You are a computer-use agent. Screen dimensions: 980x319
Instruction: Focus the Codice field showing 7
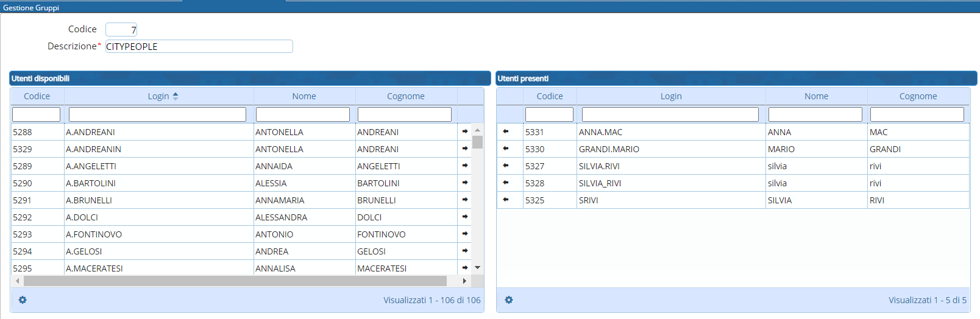click(x=121, y=29)
